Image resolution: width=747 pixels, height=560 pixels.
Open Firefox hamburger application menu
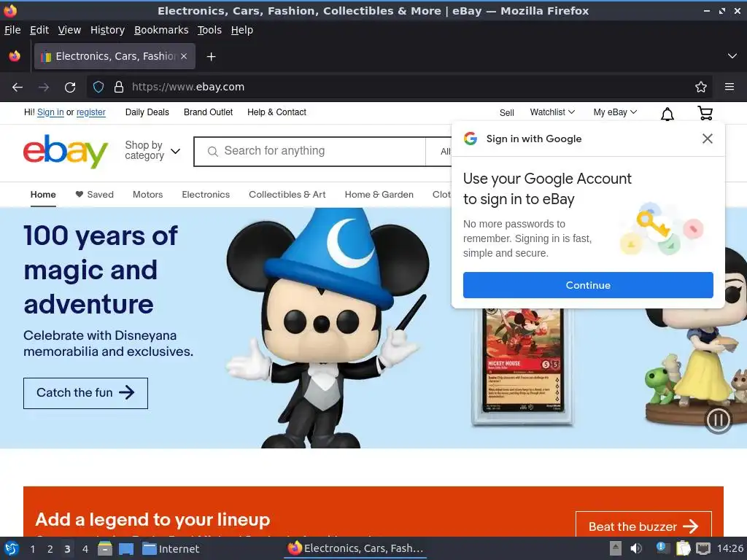click(729, 87)
